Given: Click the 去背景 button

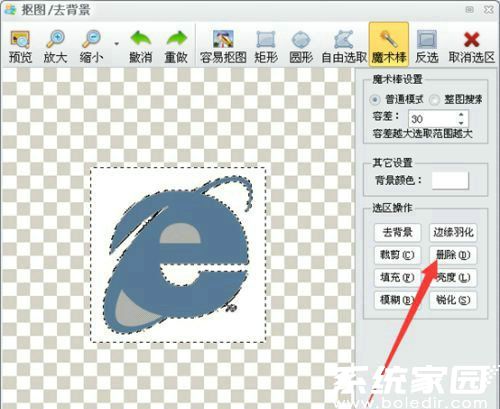Looking at the screenshot, I should 397,232.
